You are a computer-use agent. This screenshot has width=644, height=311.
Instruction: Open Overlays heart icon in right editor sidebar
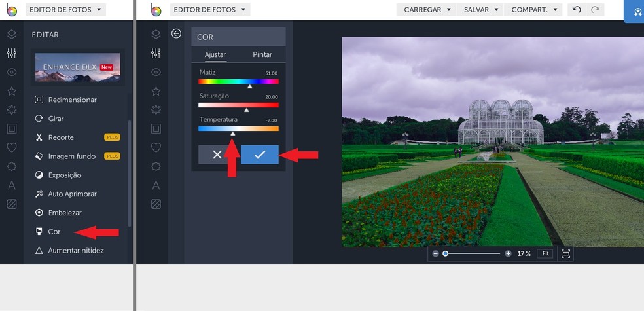pos(156,147)
